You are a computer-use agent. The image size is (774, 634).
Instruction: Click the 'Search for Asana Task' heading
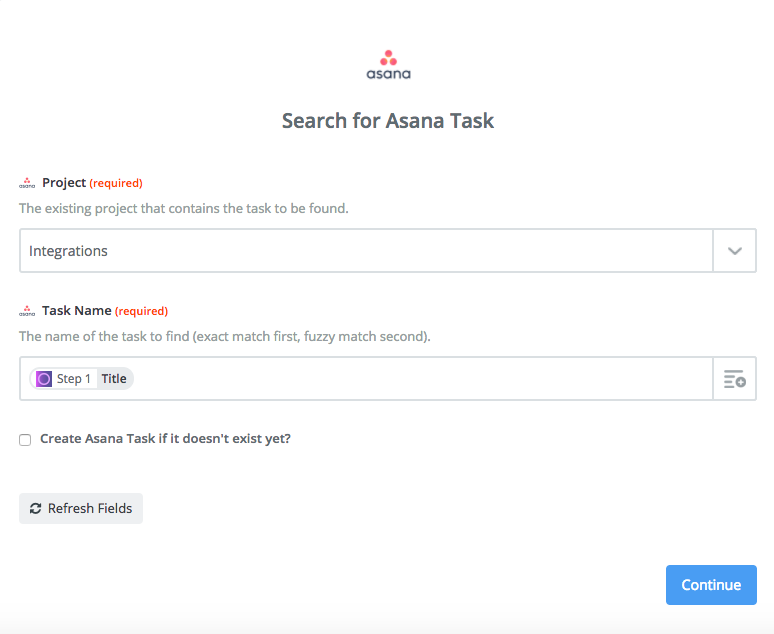[x=387, y=120]
